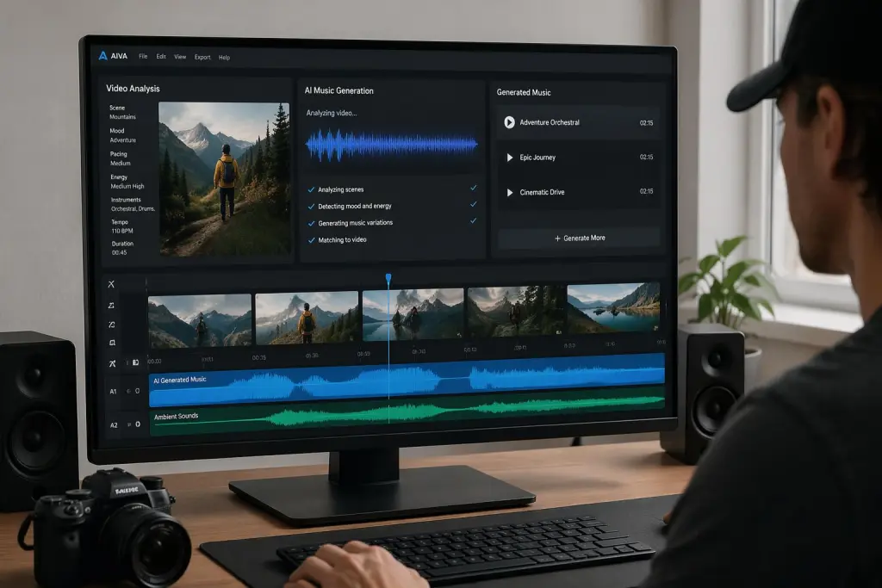Image resolution: width=882 pixels, height=588 pixels.
Task: Click the check mark left of Matching to video
Action: 311,240
